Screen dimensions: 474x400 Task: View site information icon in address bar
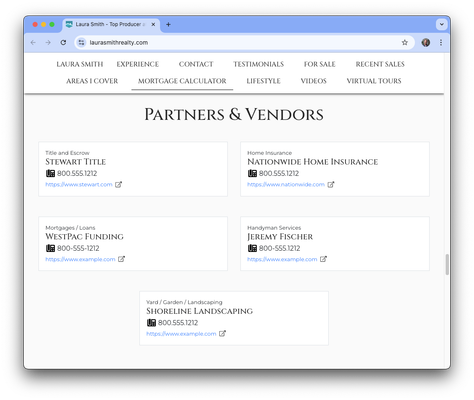[81, 42]
